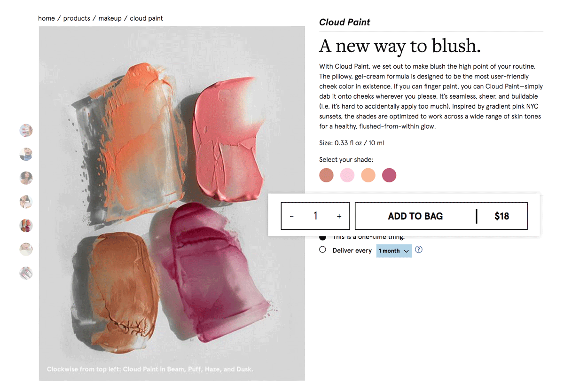This screenshot has width=564, height=392.
Task: View the first product thumbnail
Action: (26, 131)
